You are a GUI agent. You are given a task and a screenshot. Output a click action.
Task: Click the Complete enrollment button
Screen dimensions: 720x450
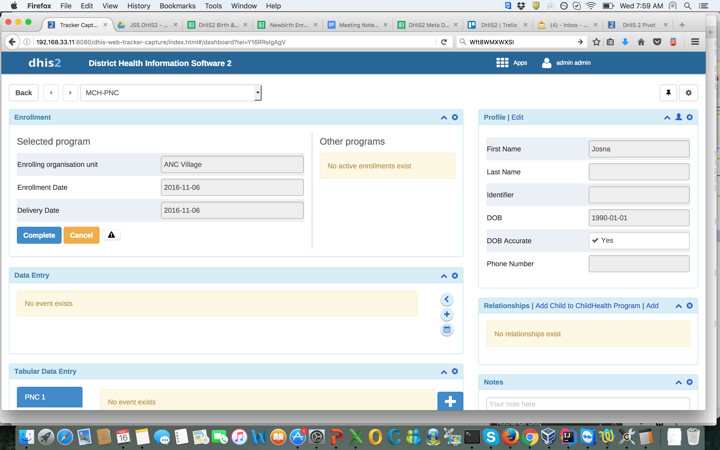pos(39,235)
